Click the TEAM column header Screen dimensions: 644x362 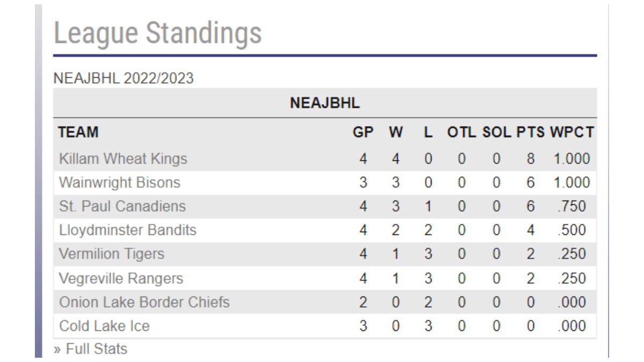click(x=78, y=132)
